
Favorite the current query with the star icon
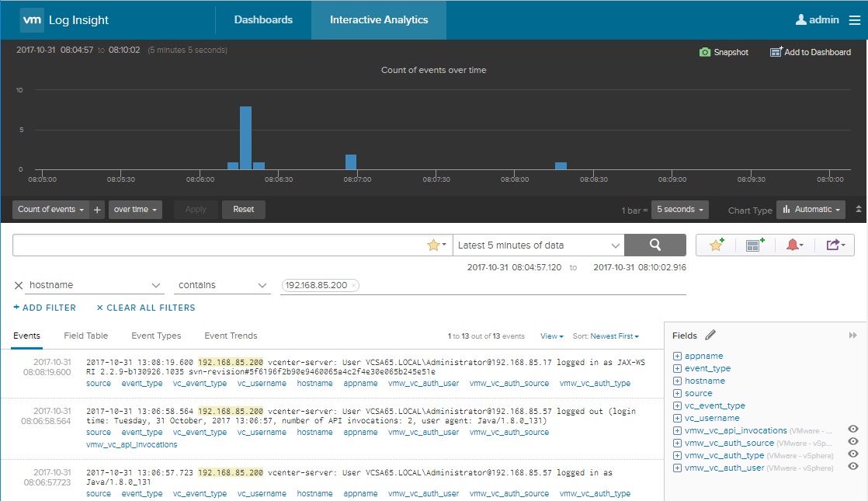715,245
